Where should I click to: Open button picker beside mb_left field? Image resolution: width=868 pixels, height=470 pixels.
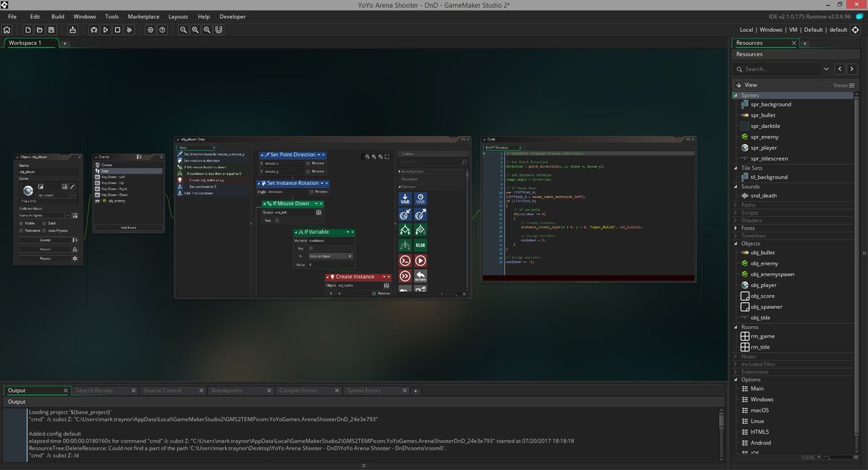pos(317,213)
